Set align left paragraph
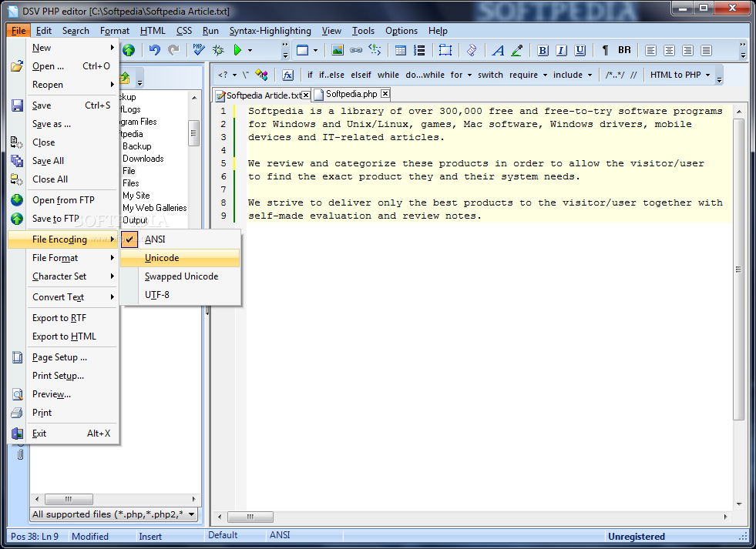756x549 pixels. point(650,50)
